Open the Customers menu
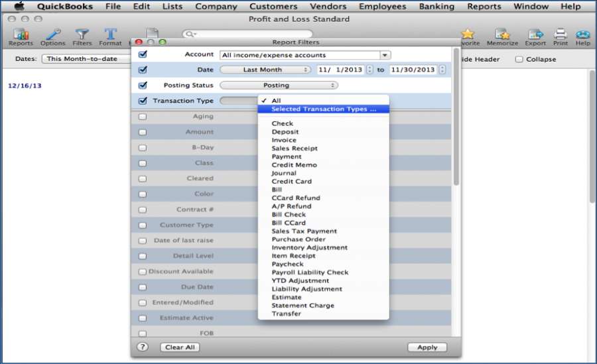The width and height of the screenshot is (597, 364). tap(273, 7)
